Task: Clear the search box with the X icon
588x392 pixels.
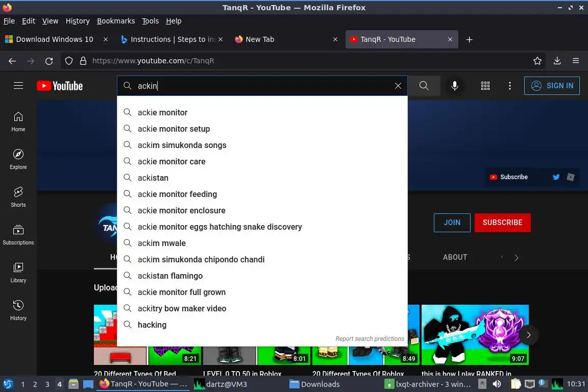Action: coord(398,86)
